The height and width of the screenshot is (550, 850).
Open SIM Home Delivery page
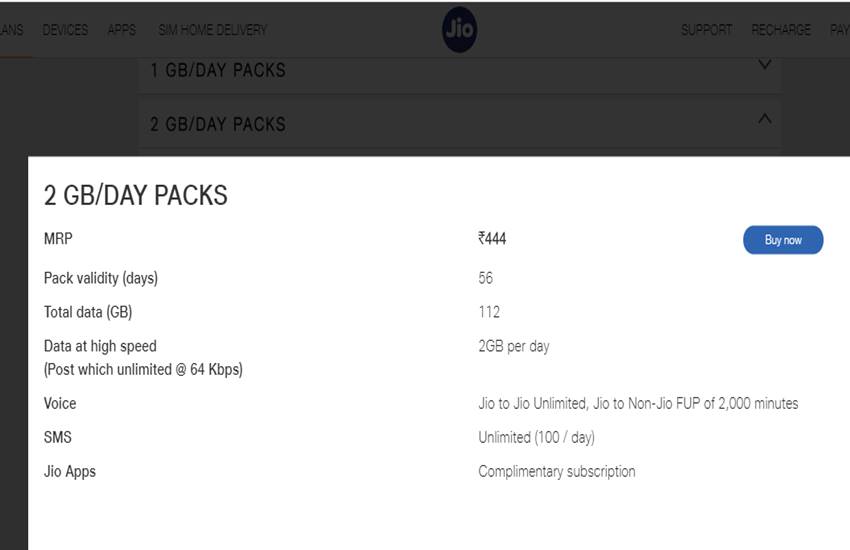tap(212, 30)
